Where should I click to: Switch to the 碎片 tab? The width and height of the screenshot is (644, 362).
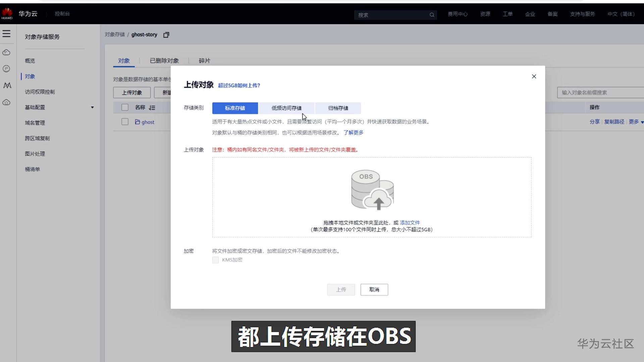pyautogui.click(x=205, y=61)
